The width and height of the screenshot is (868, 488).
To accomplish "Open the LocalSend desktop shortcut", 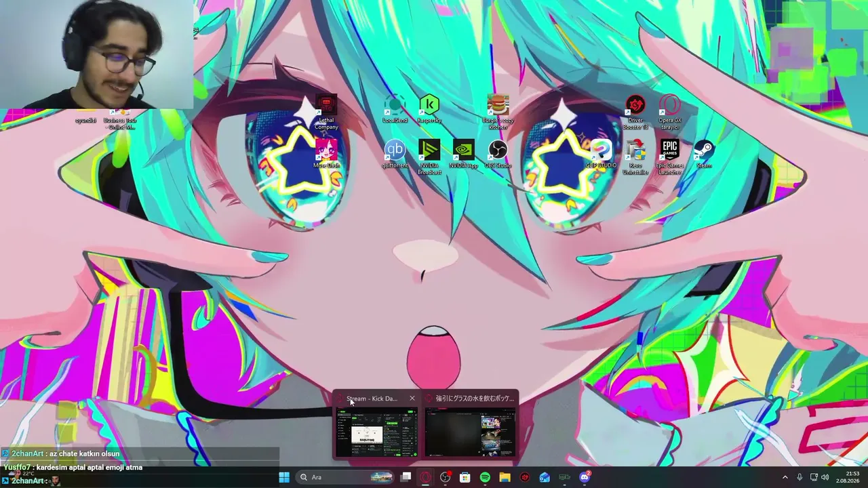I will pyautogui.click(x=395, y=109).
